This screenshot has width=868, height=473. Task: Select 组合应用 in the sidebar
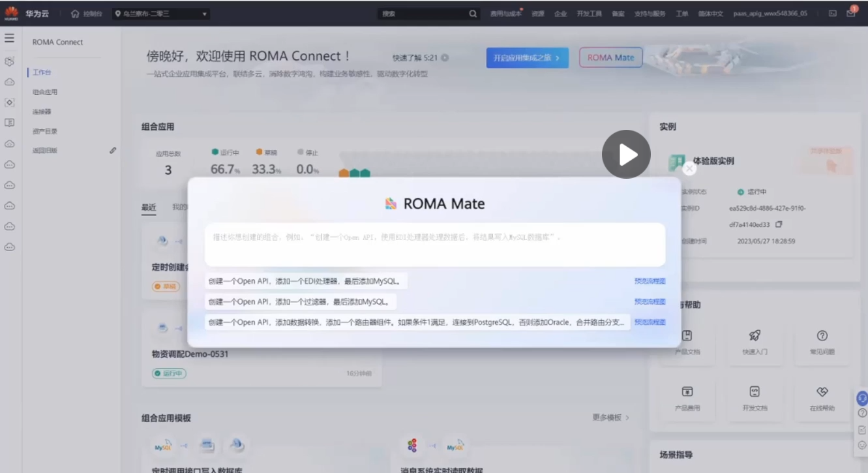pyautogui.click(x=45, y=92)
